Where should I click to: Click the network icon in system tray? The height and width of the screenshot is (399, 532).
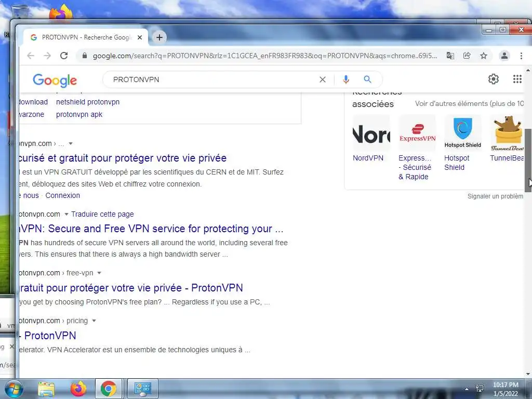480,389
